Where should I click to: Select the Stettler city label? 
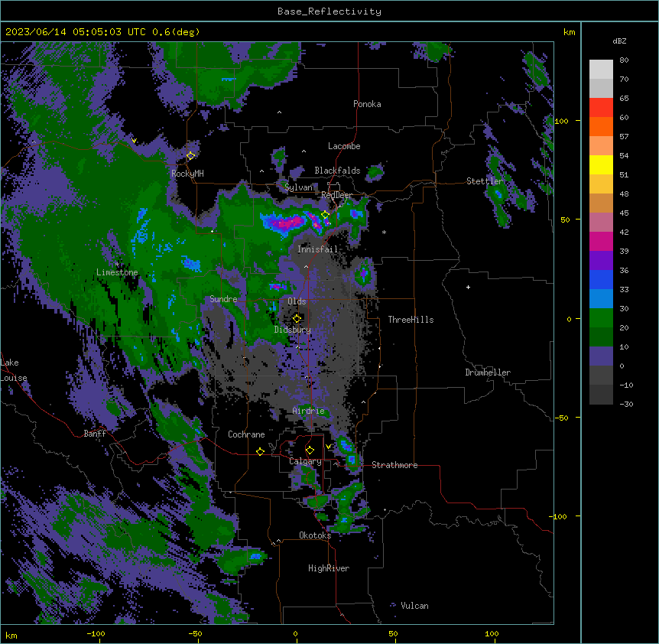click(485, 181)
